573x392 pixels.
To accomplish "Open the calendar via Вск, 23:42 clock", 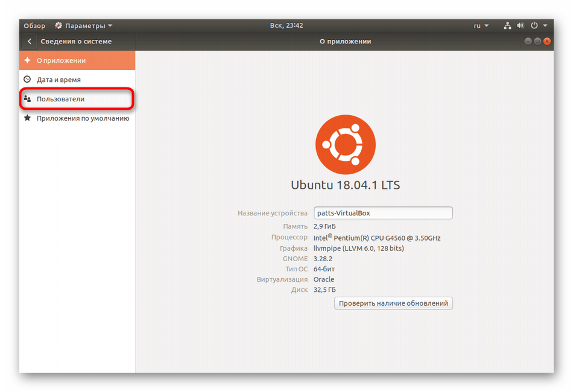I will 286,26.
